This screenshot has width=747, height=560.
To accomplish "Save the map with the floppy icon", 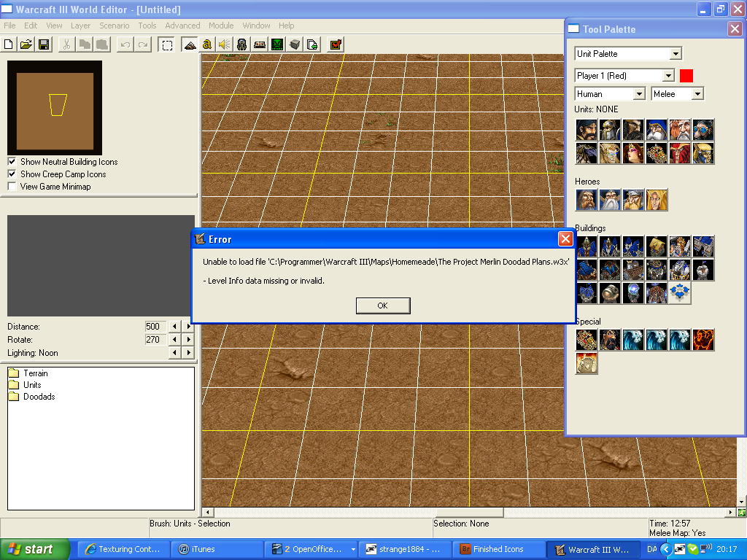I will 44,44.
